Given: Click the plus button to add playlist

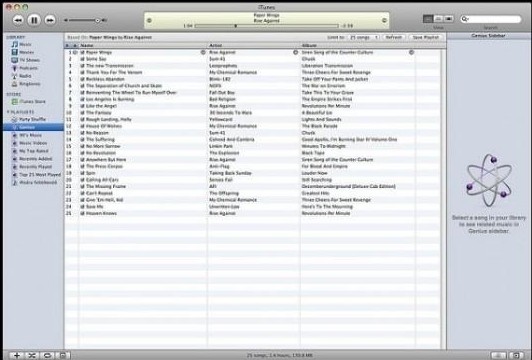Looking at the screenshot, I should [x=16, y=355].
